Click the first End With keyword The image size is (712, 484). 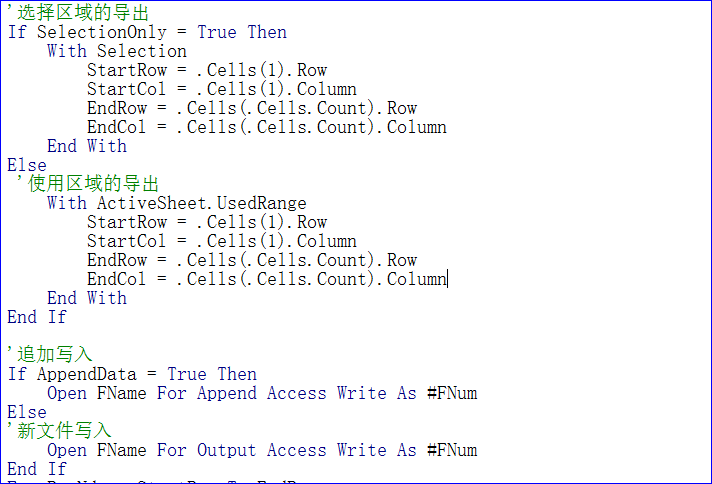(87, 146)
